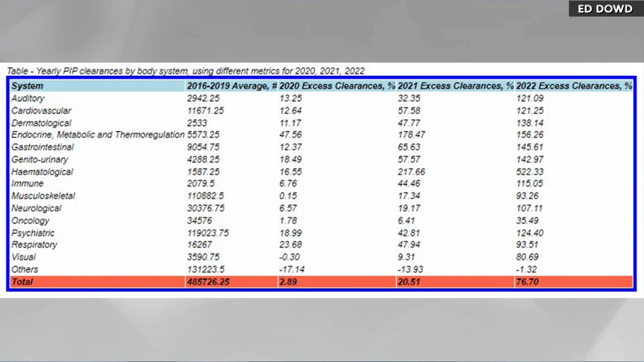644x362 pixels.
Task: Select Endocrine, Metabolic and Thermoregulation label
Action: pos(98,135)
